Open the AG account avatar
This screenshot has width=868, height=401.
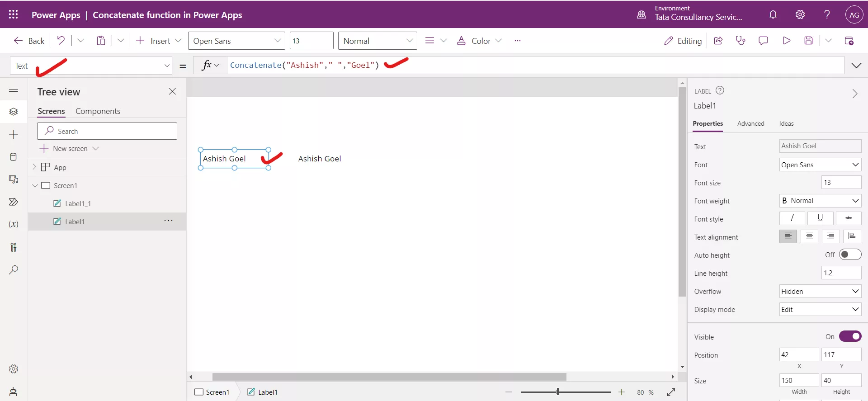tap(854, 15)
